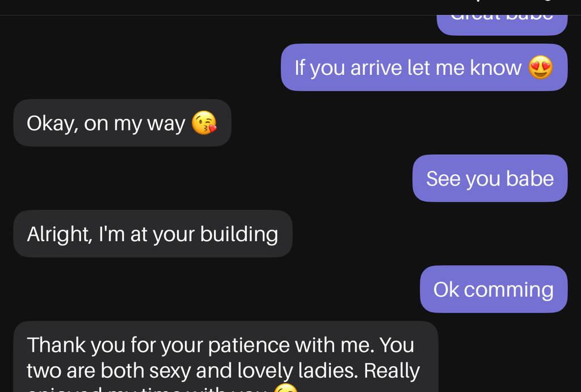Click the word 'Really' in last message

click(391, 370)
